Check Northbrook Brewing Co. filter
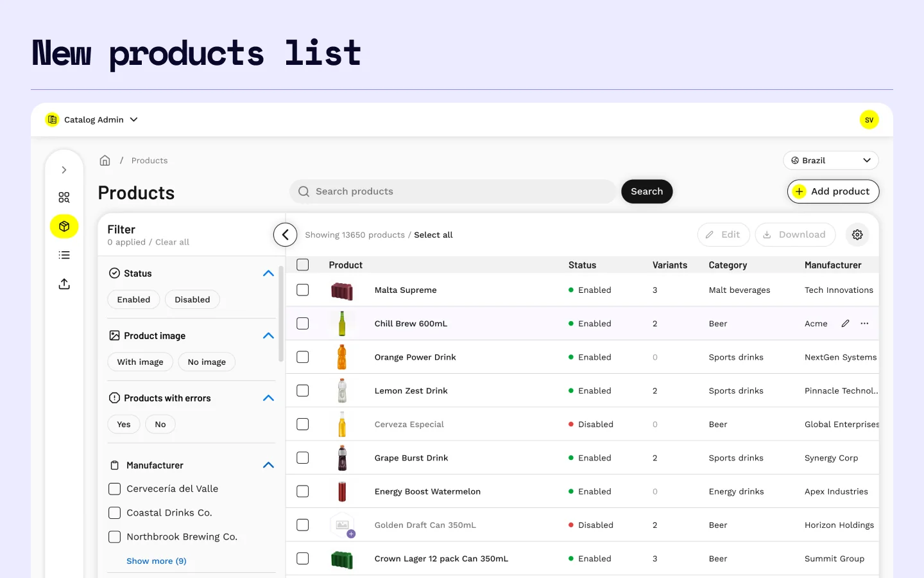This screenshot has height=578, width=924. 115,537
